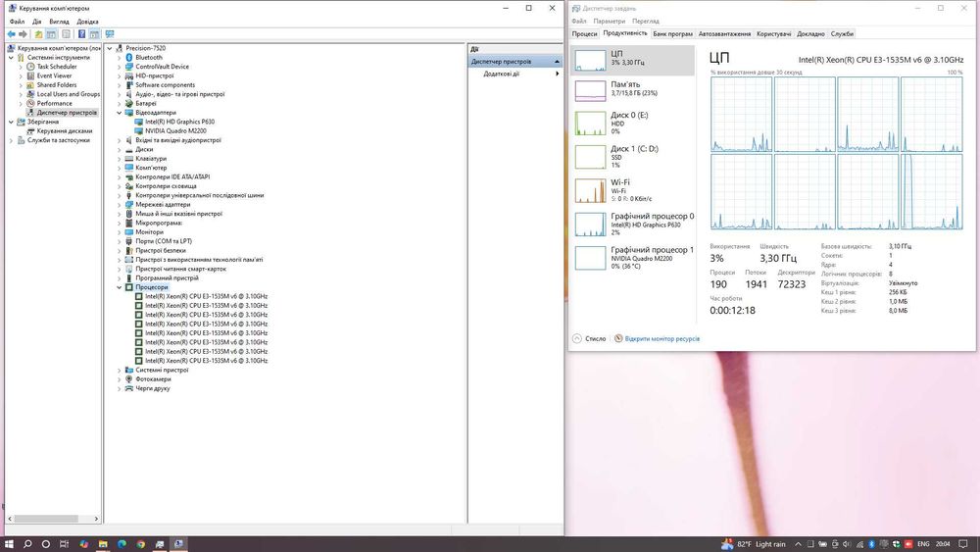Select Wi-Fi performance item

click(x=632, y=190)
